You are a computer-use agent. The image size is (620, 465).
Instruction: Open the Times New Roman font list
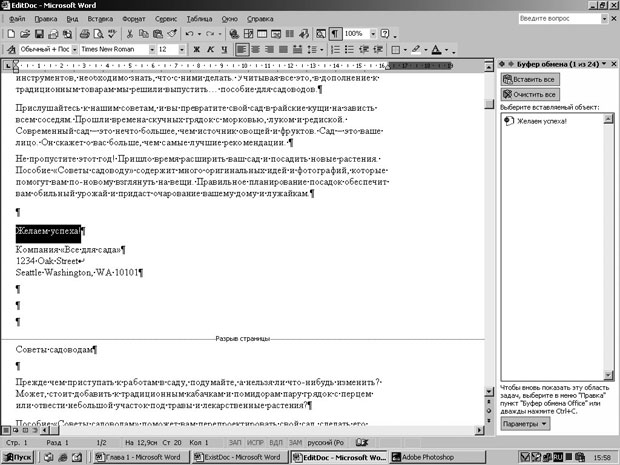point(152,49)
